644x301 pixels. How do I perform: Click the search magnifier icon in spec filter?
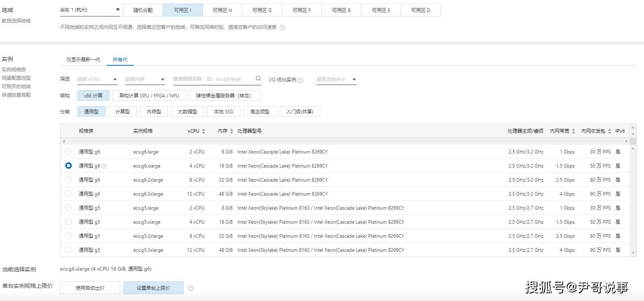click(258, 79)
